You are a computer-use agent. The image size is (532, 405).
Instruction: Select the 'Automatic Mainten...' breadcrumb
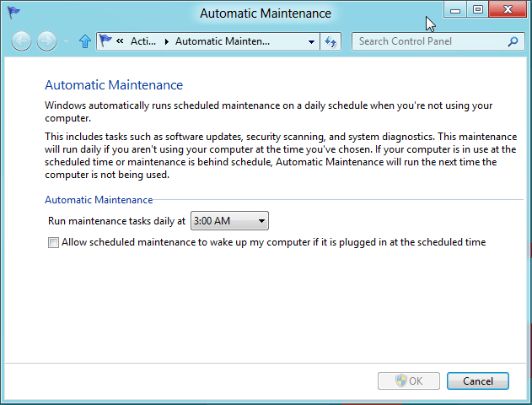223,41
